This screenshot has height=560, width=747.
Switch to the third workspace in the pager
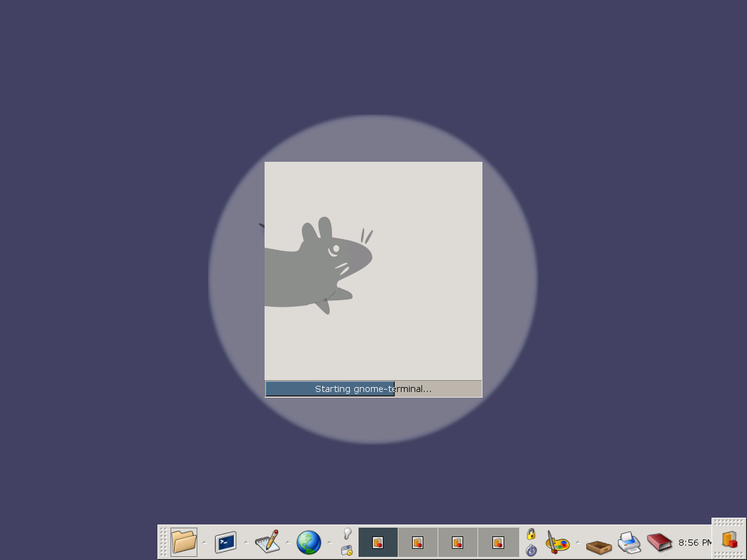tap(458, 542)
